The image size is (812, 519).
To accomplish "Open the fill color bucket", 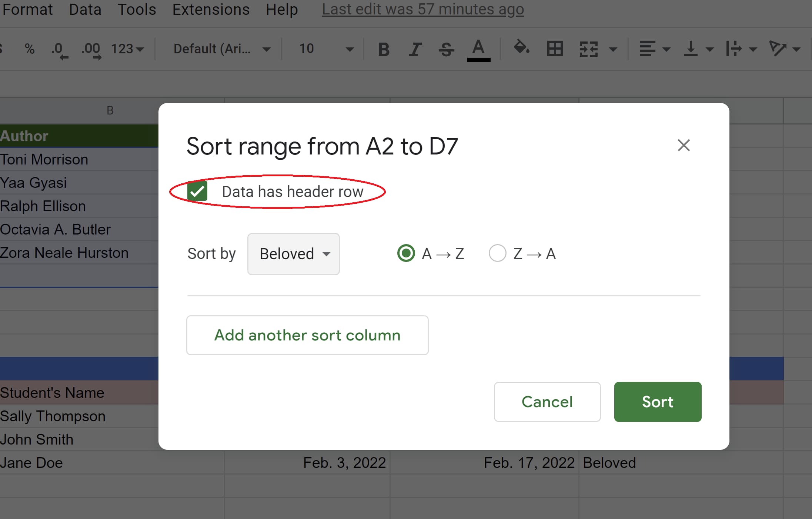I will [x=521, y=48].
